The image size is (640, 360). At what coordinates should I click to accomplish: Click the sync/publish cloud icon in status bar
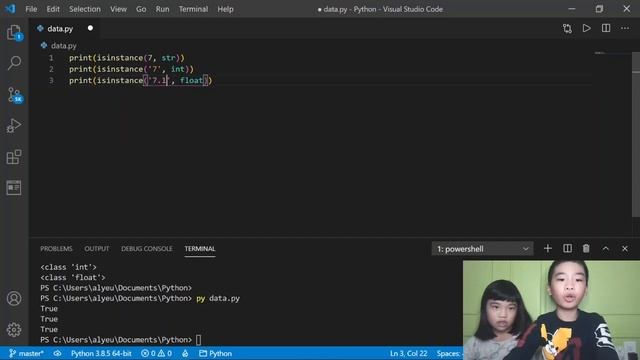coord(57,353)
